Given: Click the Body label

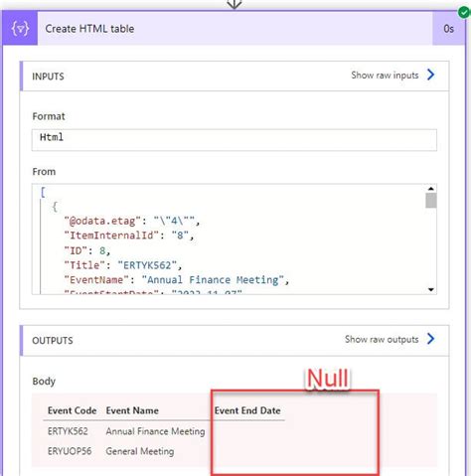Looking at the screenshot, I should coord(44,382).
